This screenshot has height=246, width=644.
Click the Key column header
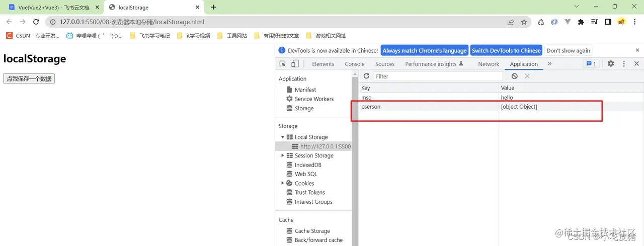(x=429, y=88)
